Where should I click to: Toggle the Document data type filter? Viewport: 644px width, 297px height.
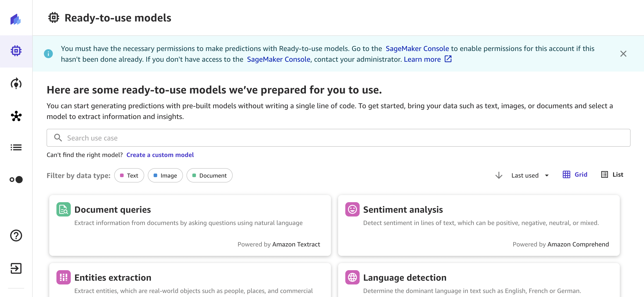(x=209, y=175)
